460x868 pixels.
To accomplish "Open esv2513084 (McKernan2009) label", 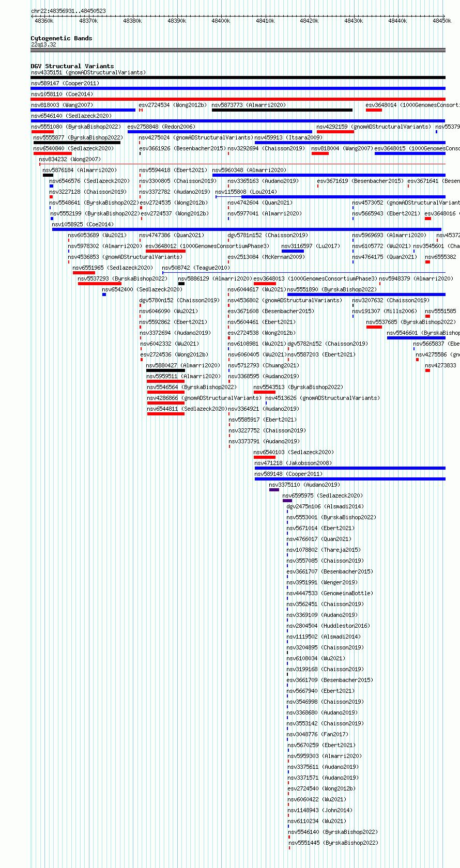I will (x=267, y=257).
